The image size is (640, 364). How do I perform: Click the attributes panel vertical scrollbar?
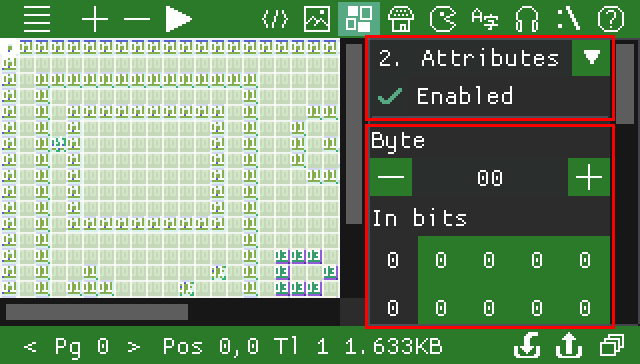pyautogui.click(x=624, y=83)
